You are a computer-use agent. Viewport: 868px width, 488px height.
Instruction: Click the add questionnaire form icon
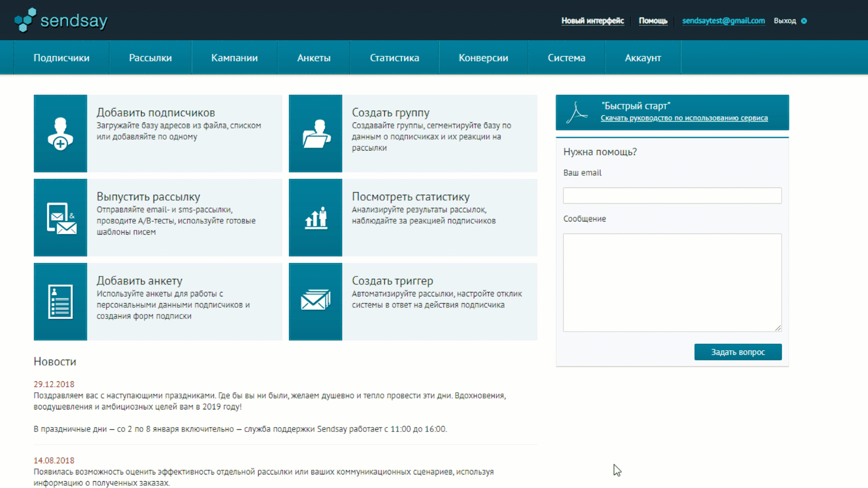(x=60, y=302)
